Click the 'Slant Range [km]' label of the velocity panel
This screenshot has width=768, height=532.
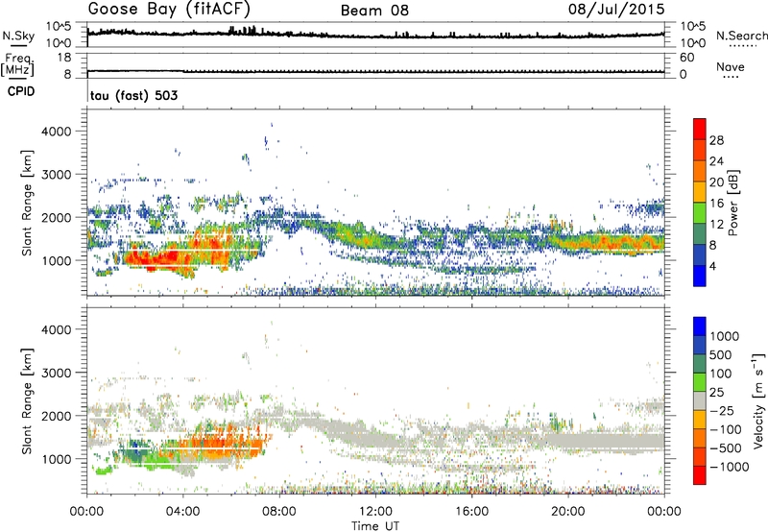pyautogui.click(x=27, y=400)
